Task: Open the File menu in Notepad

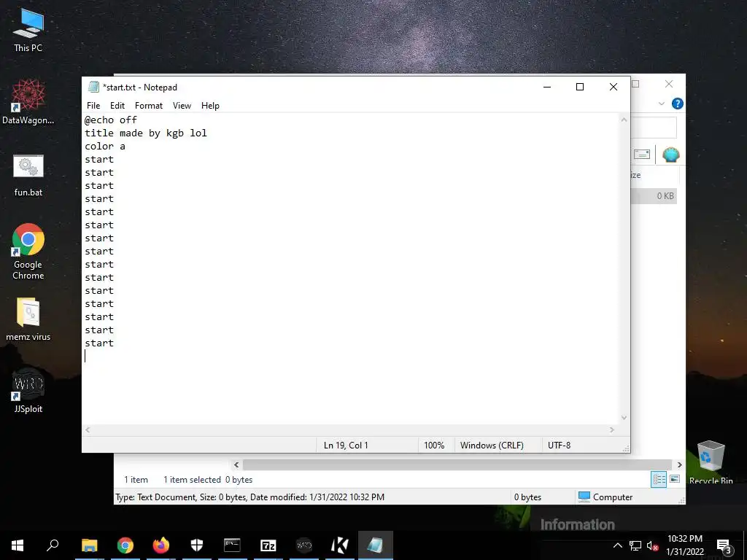Action: point(93,106)
